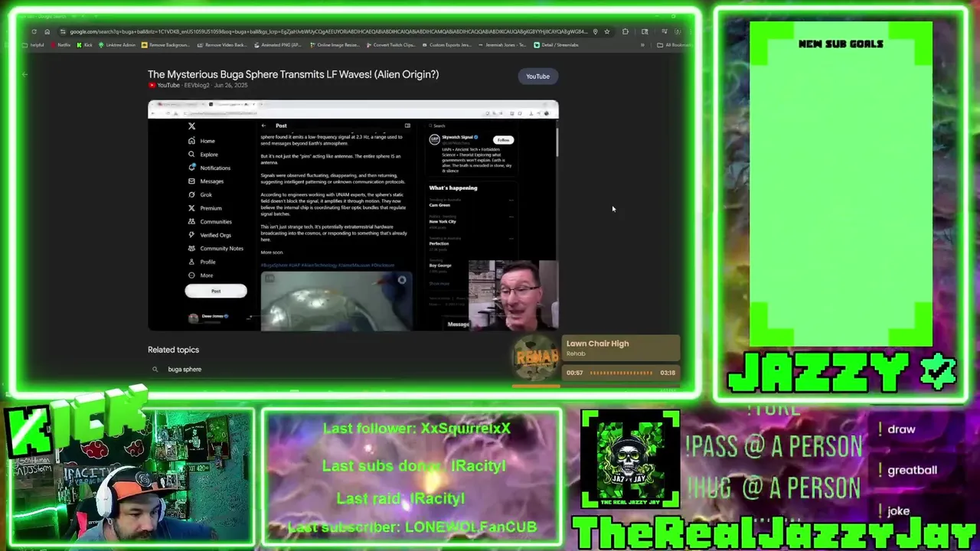Open the 'helpful' bookmarks folder

(x=34, y=45)
